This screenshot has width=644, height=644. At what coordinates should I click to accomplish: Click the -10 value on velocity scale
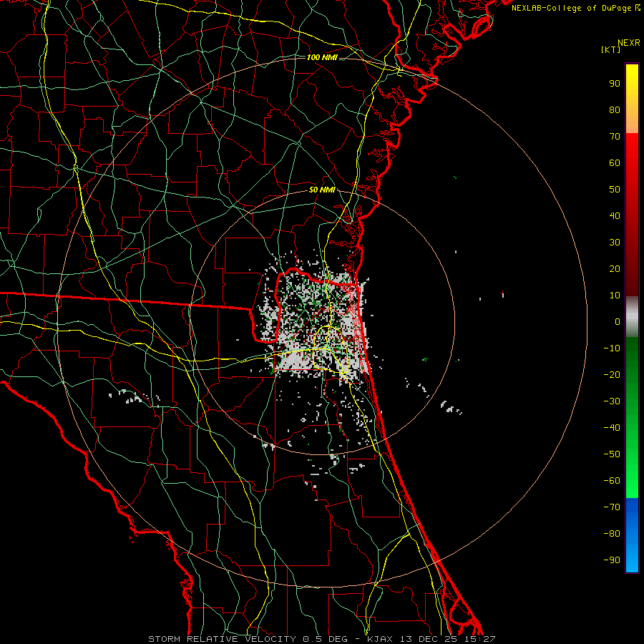[x=612, y=348]
